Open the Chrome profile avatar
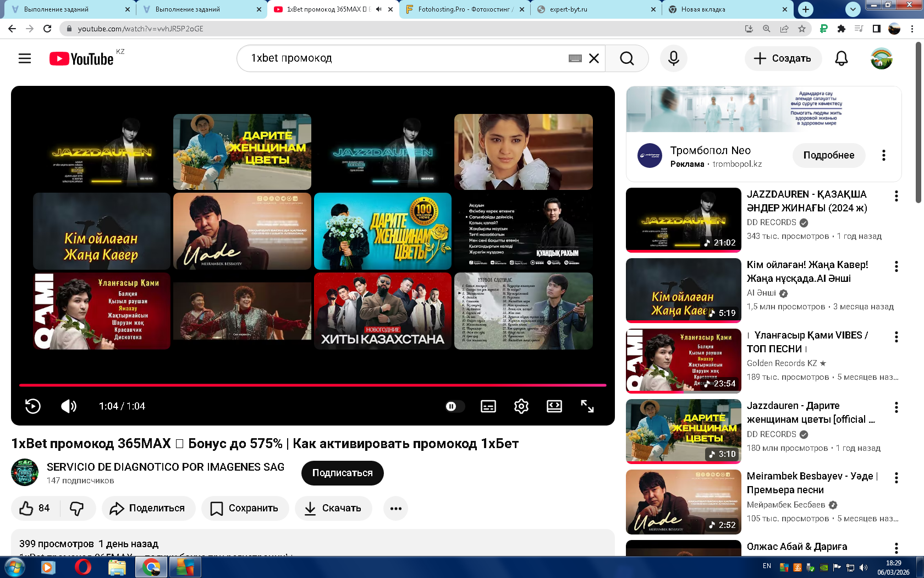 (894, 29)
